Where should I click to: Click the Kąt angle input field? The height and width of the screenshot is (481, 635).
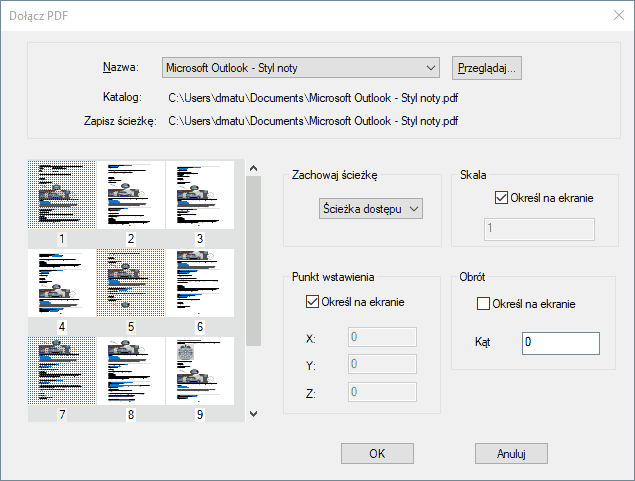point(560,343)
